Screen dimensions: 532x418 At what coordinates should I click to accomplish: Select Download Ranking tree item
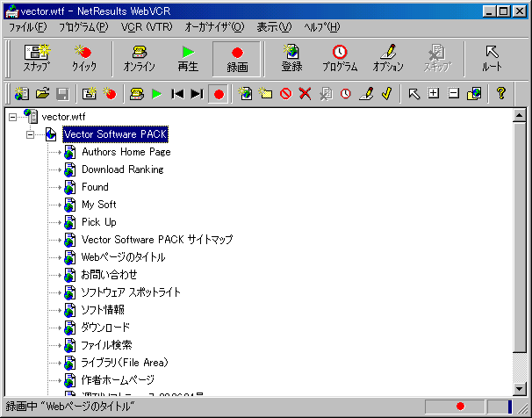click(123, 169)
